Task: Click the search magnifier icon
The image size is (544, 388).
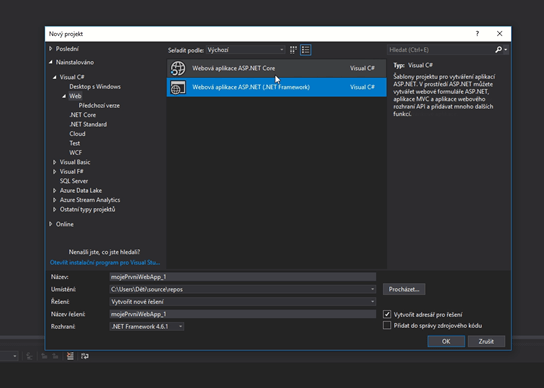Action: pyautogui.click(x=499, y=50)
